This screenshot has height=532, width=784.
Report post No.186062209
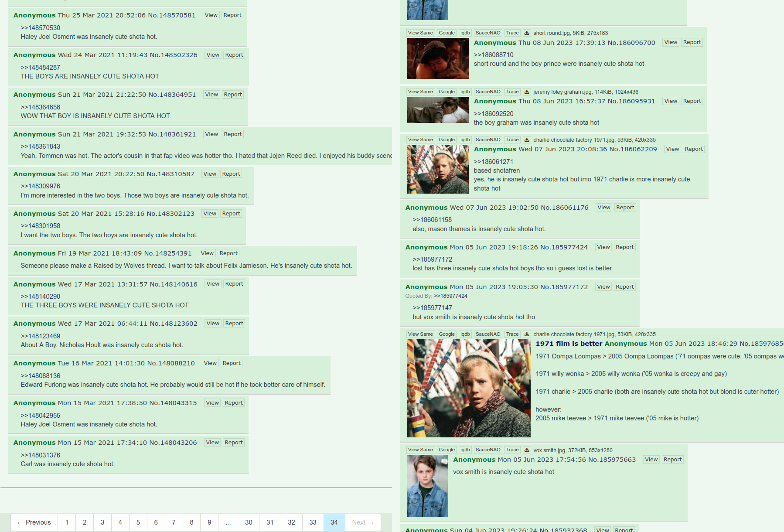click(694, 149)
